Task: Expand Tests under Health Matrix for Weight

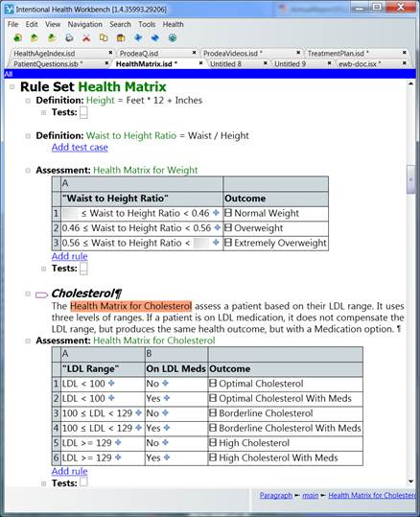Action: click(43, 269)
